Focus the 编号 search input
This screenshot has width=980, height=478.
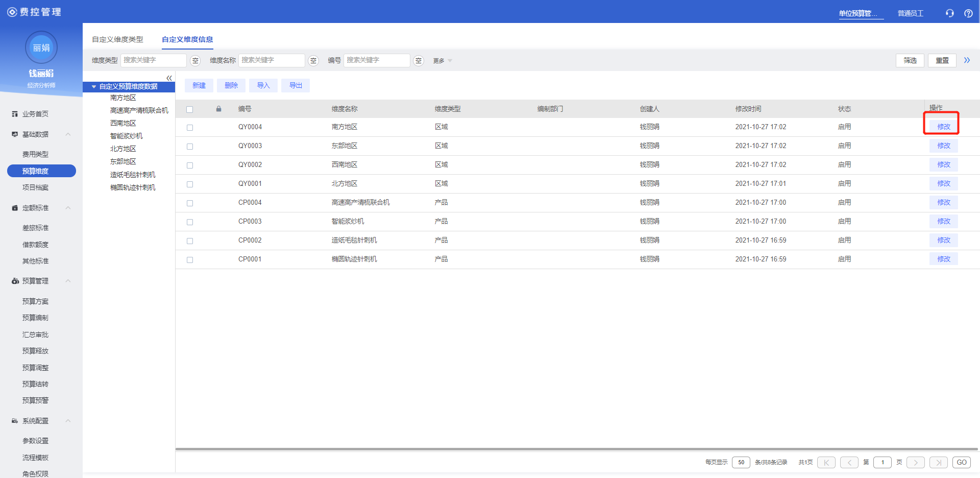tap(377, 60)
